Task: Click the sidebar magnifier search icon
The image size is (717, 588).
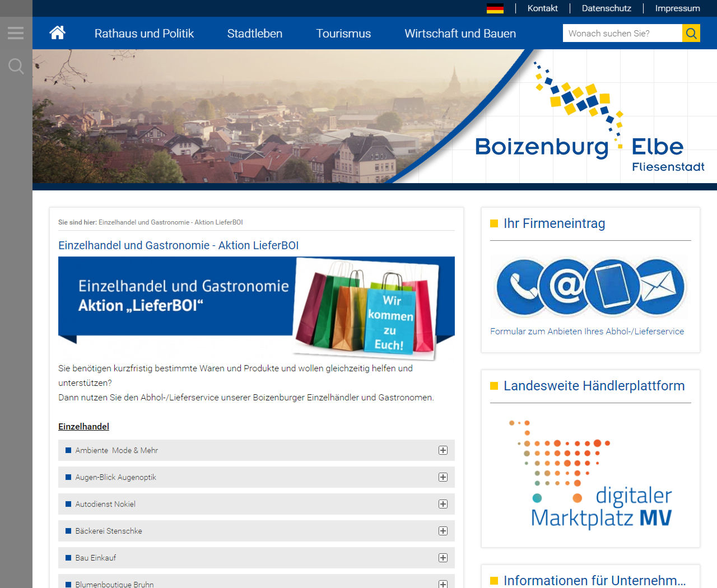Action: coord(16,67)
